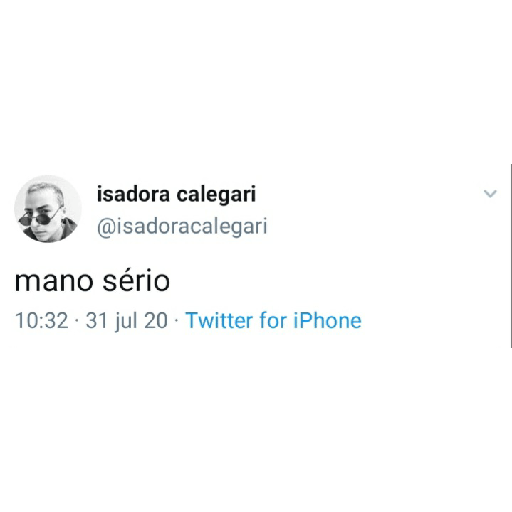
Task: Open the Twitter for iPhone source link
Action: [x=273, y=320]
